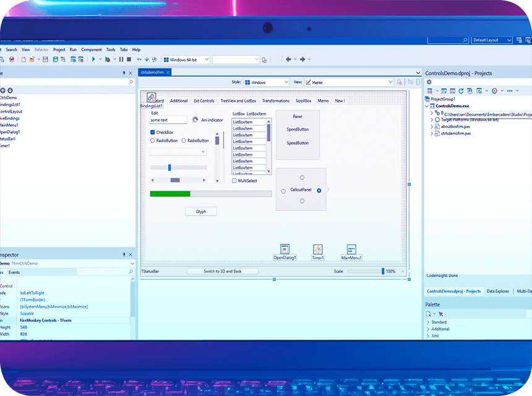Open Projects panel gear settings
532x396 pixels.
tap(429, 82)
